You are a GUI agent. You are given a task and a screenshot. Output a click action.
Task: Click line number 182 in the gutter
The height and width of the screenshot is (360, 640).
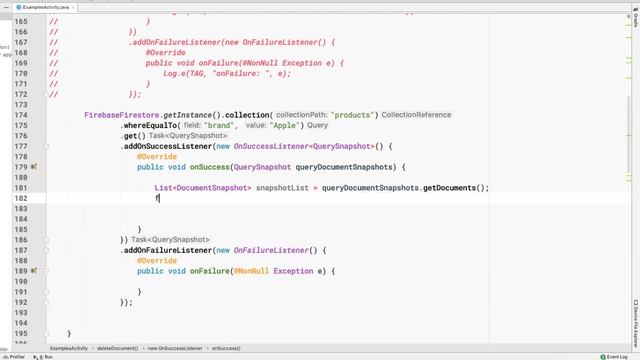click(x=21, y=198)
